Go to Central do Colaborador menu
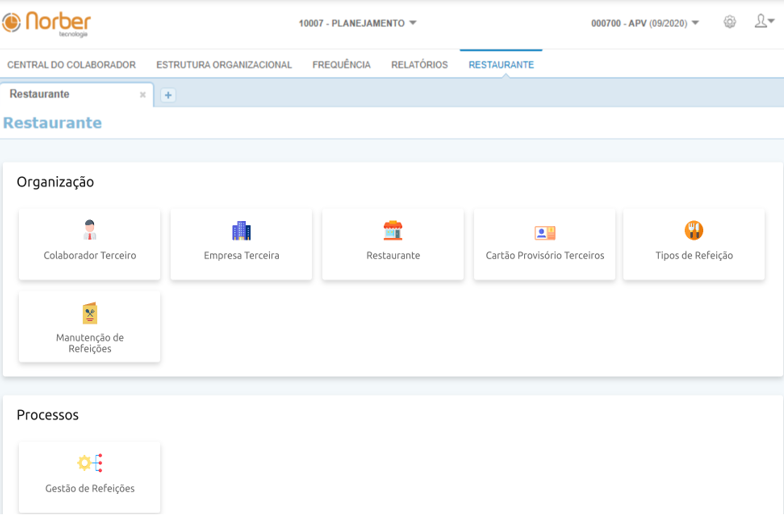The height and width of the screenshot is (531, 784). [71, 65]
